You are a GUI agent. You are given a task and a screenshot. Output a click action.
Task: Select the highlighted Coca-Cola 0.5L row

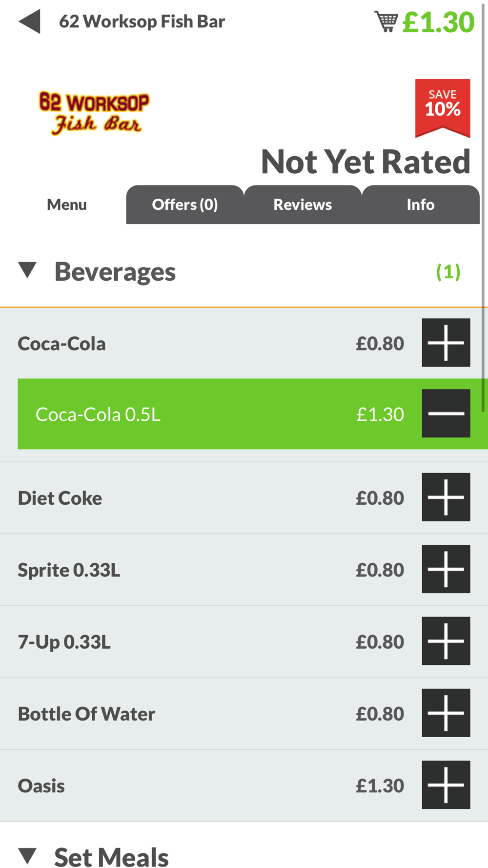pyautogui.click(x=253, y=414)
